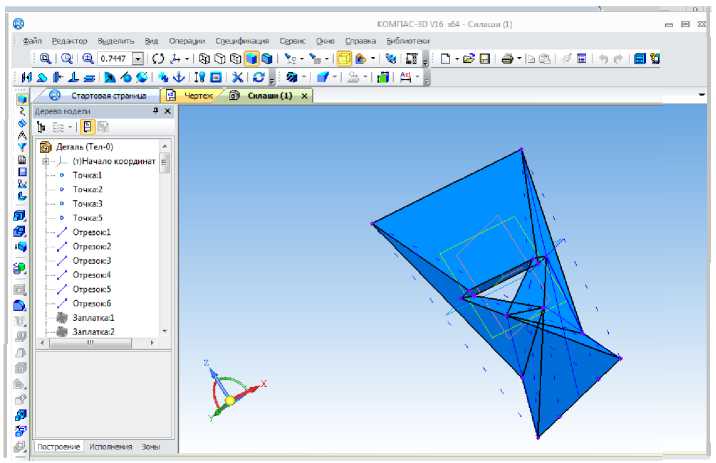Open the Операции menu

click(188, 41)
